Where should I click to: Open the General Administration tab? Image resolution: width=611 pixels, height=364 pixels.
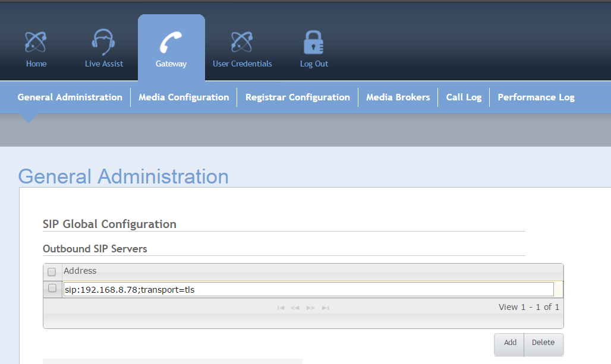click(x=70, y=97)
